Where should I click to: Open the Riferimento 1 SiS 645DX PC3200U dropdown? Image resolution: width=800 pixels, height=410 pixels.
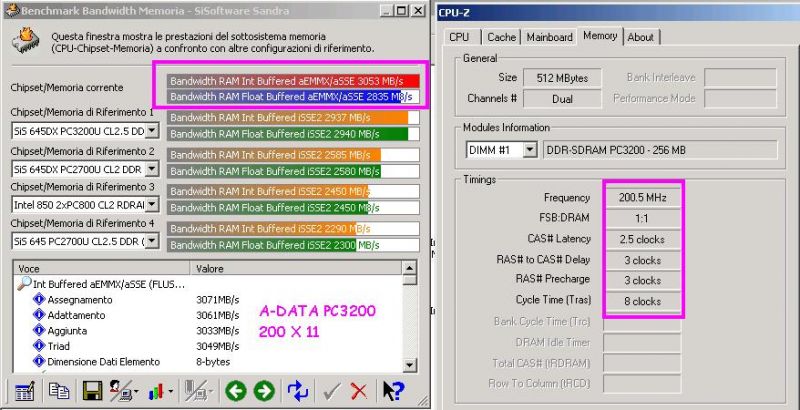coord(152,132)
